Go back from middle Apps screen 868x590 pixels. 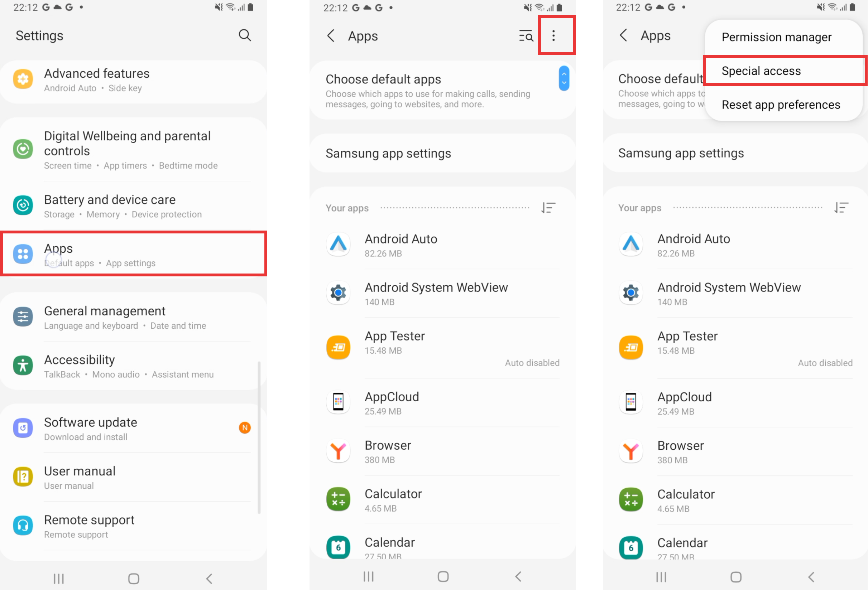coord(331,36)
